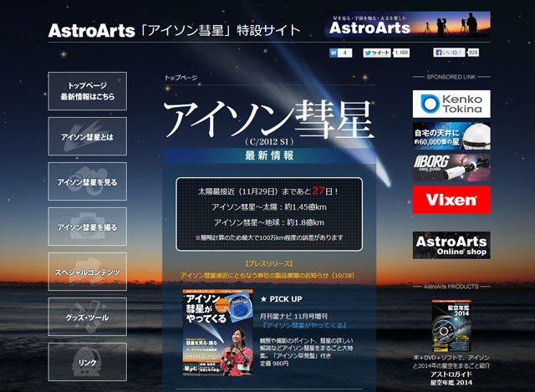This screenshot has width=535, height=392.
Task: Click the 最新情報 header bar
Action: pos(269,155)
